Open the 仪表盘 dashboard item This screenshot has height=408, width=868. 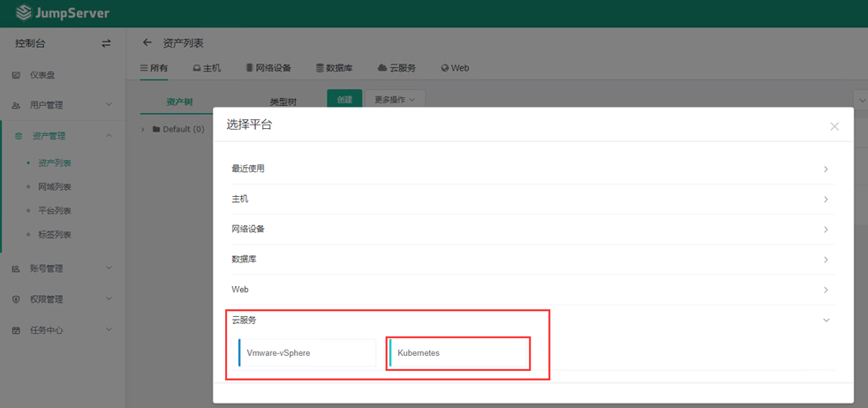pos(42,75)
